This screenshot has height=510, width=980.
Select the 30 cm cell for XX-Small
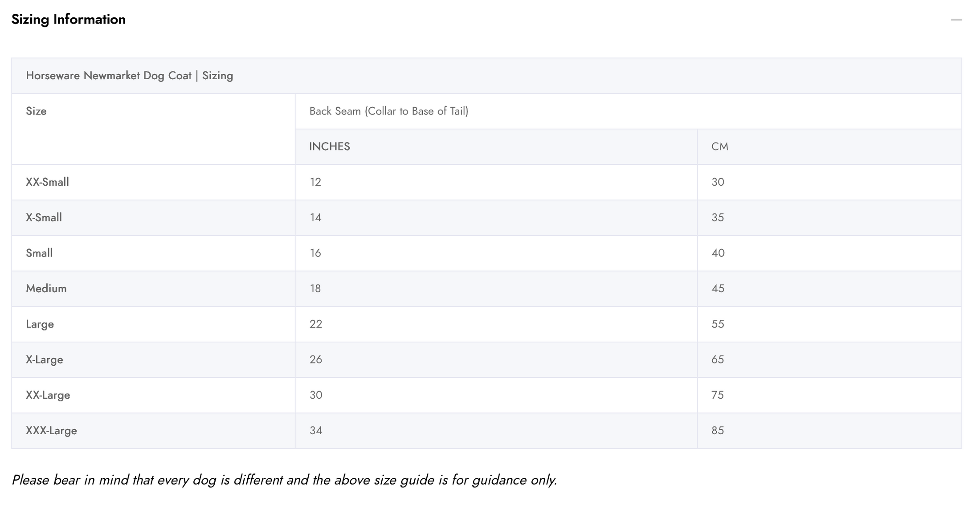pyautogui.click(x=718, y=182)
